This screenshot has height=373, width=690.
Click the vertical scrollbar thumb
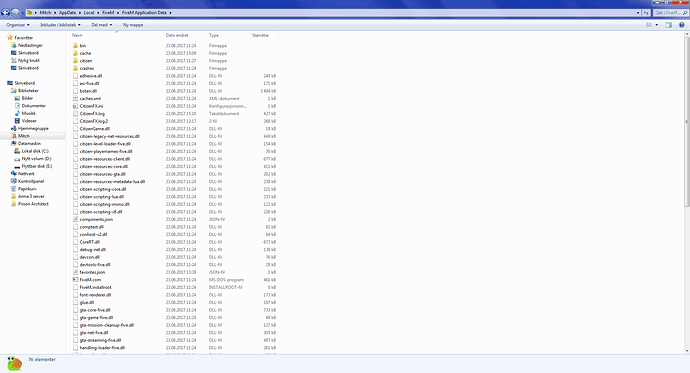point(686,122)
